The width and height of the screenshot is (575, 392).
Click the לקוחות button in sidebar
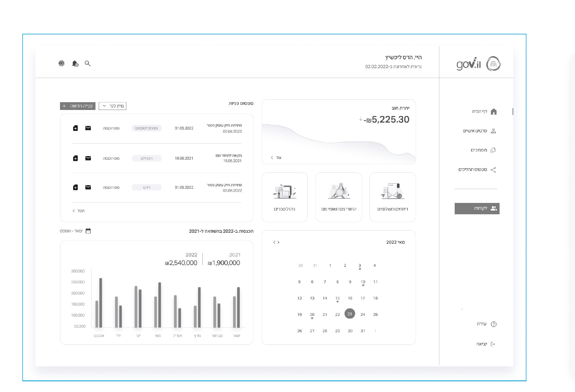point(477,209)
